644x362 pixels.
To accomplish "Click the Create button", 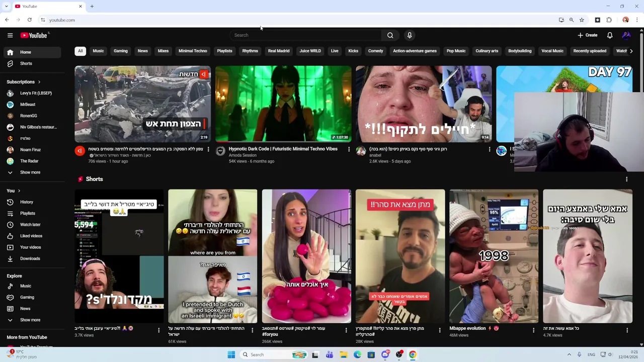I will click(x=588, y=35).
